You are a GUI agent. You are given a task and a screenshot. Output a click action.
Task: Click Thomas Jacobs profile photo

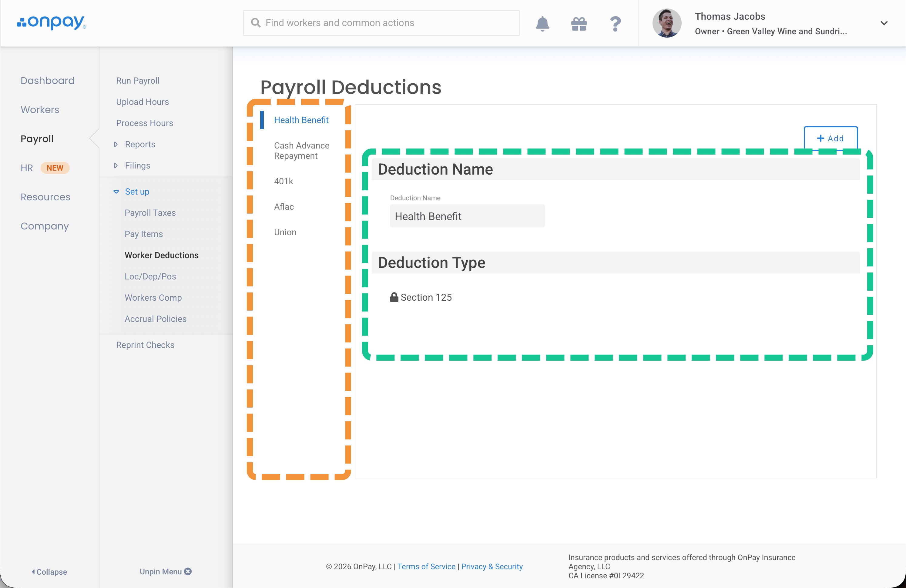pos(666,23)
